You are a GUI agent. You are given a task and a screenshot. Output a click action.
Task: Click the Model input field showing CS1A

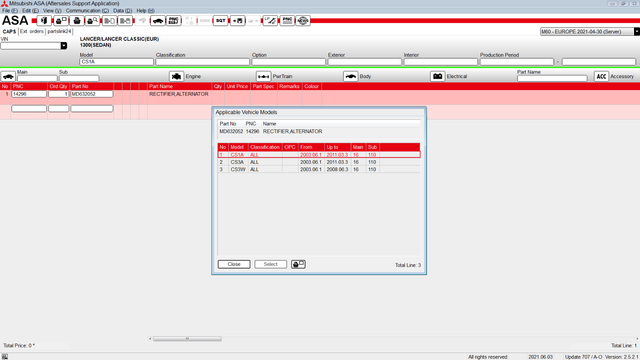click(116, 62)
